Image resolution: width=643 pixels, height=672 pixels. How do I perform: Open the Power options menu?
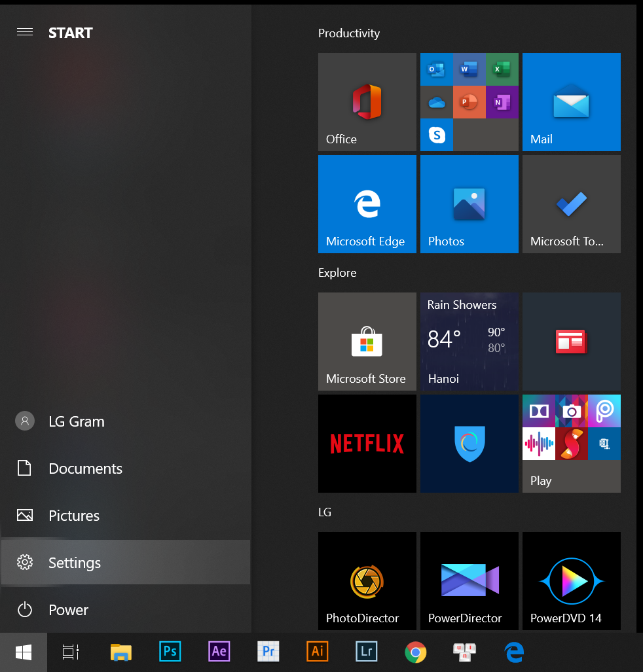68,610
